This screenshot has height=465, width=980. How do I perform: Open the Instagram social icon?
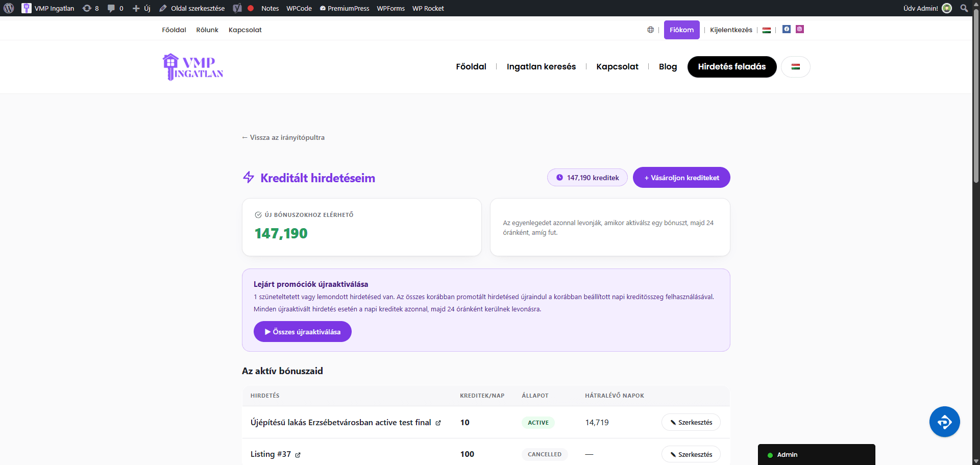(x=800, y=29)
